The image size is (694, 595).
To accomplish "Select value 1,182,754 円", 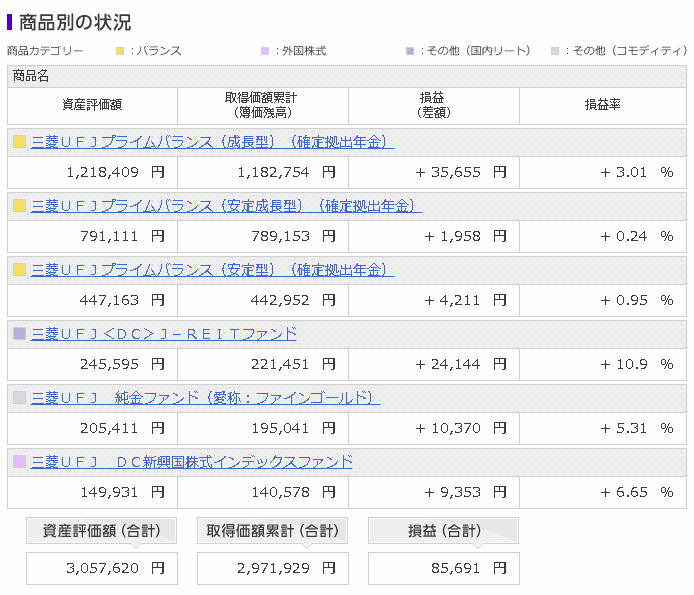I will (x=287, y=172).
